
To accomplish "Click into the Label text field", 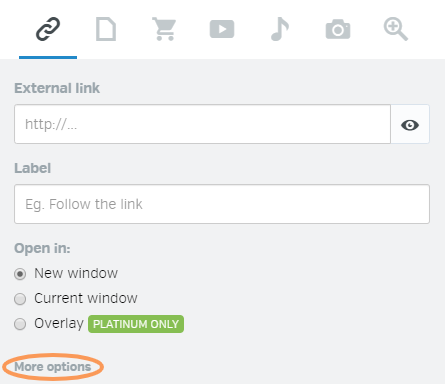I will point(222,204).
